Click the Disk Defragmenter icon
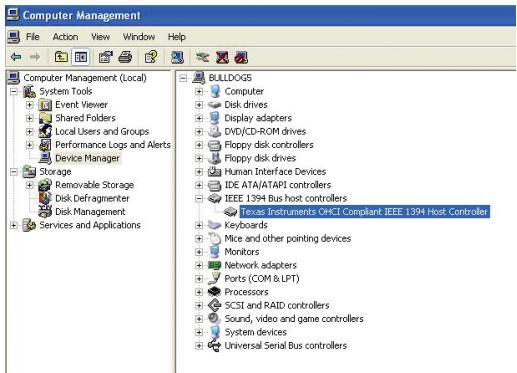This screenshot has height=373, width=517. 45,198
